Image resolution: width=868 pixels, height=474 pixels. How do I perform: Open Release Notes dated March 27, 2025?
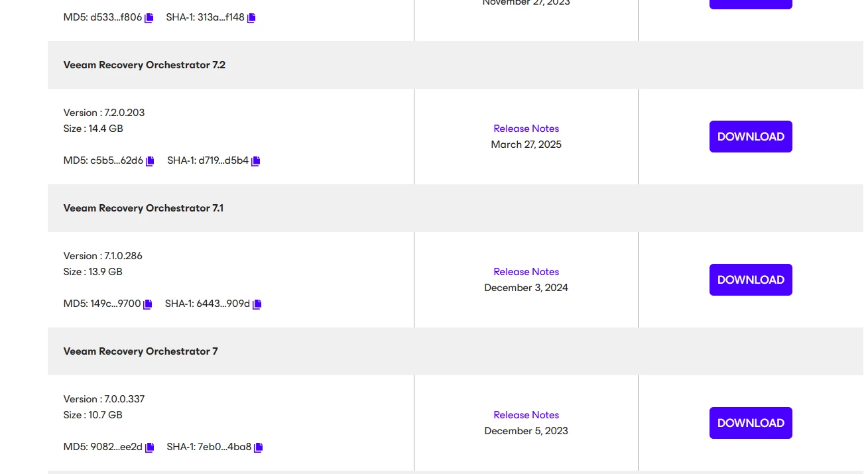coord(526,129)
